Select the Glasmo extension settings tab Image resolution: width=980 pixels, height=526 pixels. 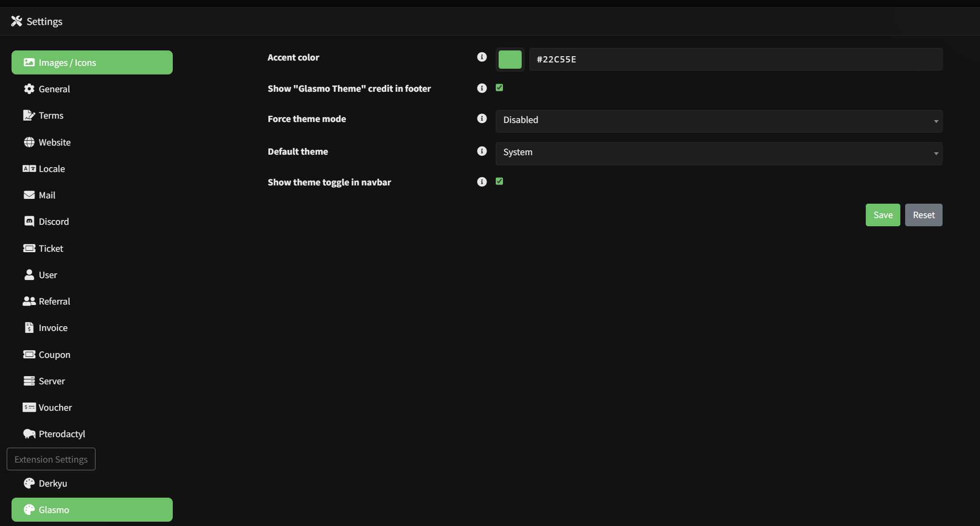pos(92,510)
